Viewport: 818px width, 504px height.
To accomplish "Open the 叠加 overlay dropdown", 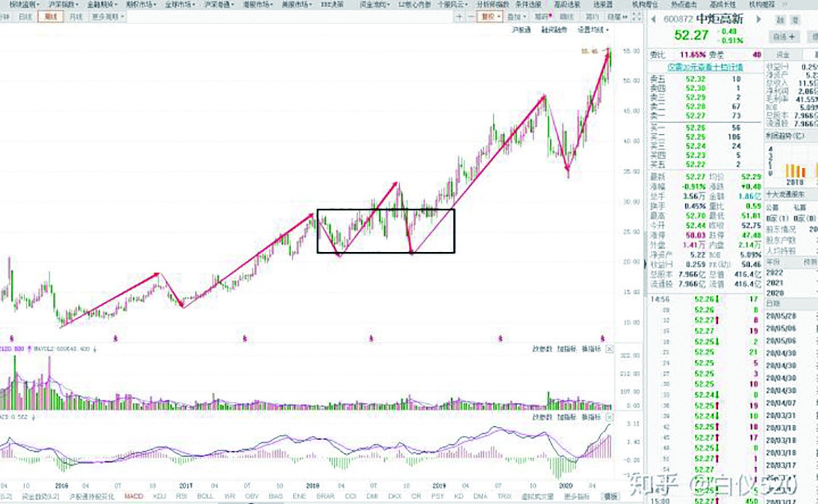I will 515,17.
